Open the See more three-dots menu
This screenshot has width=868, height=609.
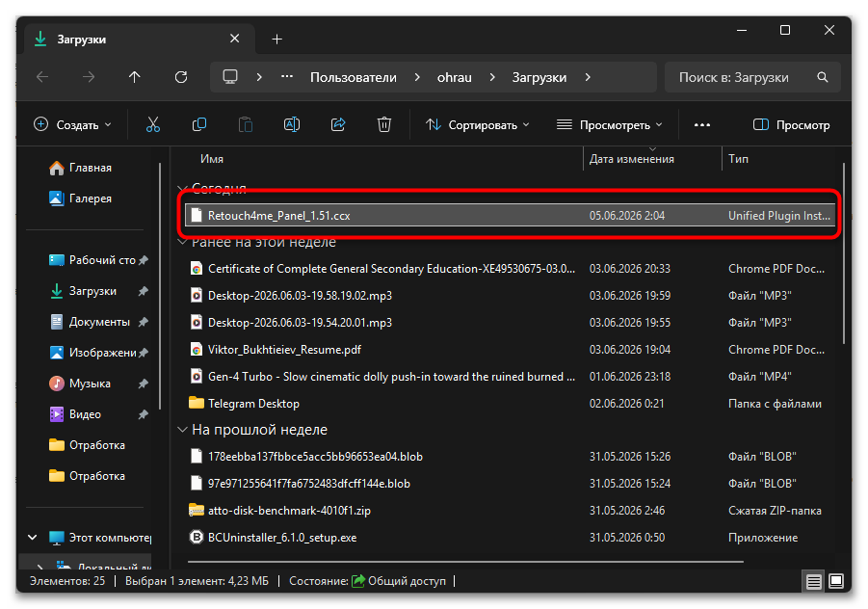click(702, 124)
